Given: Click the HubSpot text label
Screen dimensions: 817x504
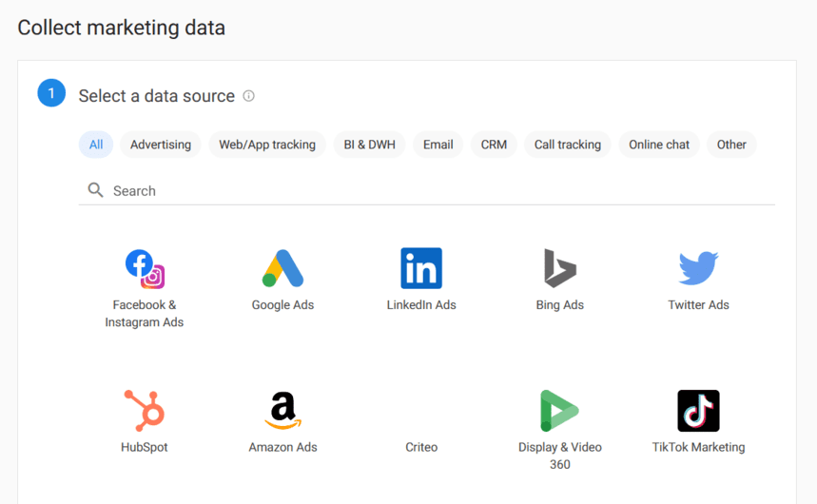Looking at the screenshot, I should click(x=145, y=447).
